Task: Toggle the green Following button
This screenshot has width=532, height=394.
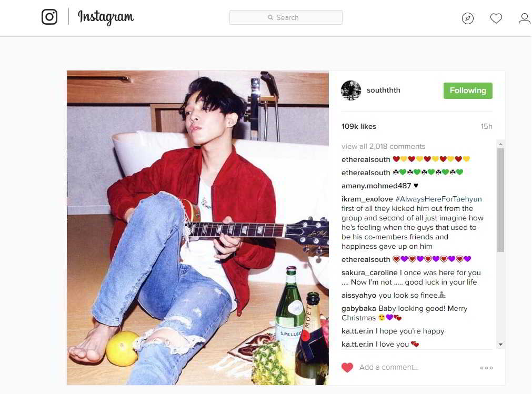Action: pos(468,90)
